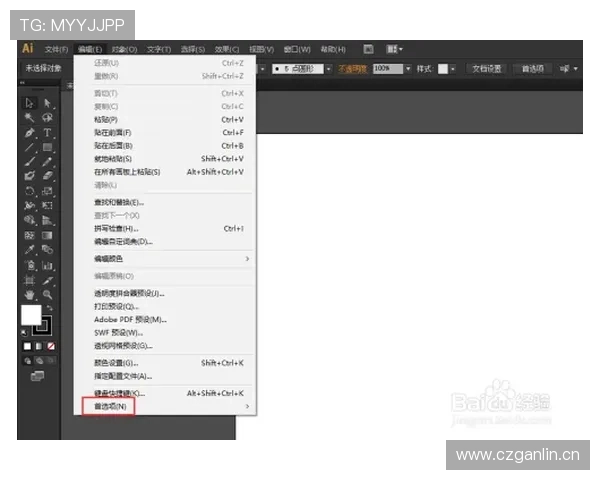Select the Zoom magnifier tool
Image resolution: width=600 pixels, height=480 pixels.
click(47, 295)
